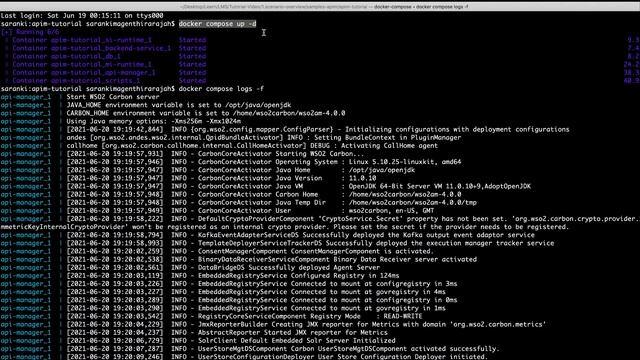
Task: Click the "Java Home : /opt/java/openjdk" line
Action: pyautogui.click(x=208, y=170)
